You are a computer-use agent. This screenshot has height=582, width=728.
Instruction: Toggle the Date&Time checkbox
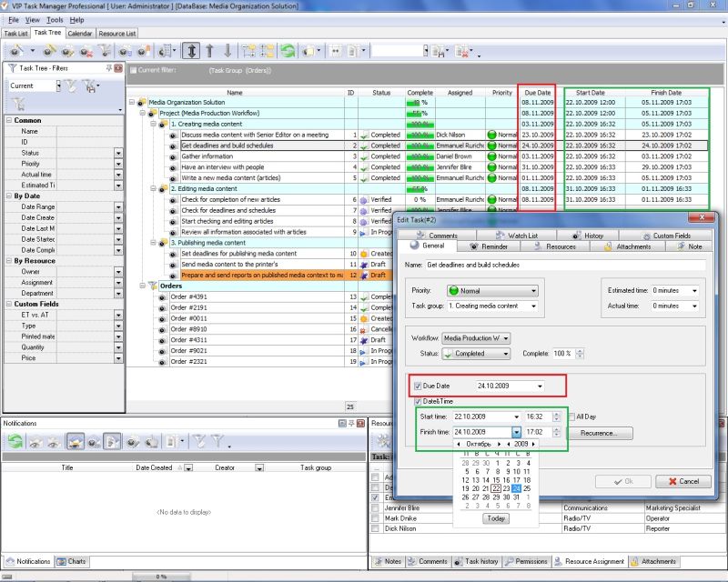coord(418,401)
